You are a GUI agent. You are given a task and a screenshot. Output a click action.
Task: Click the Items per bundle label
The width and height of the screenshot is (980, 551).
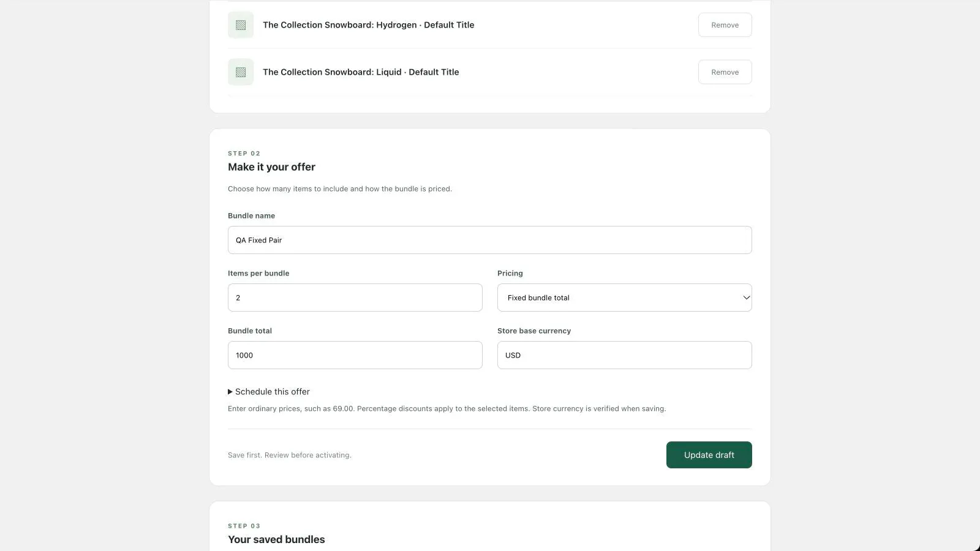[258, 273]
